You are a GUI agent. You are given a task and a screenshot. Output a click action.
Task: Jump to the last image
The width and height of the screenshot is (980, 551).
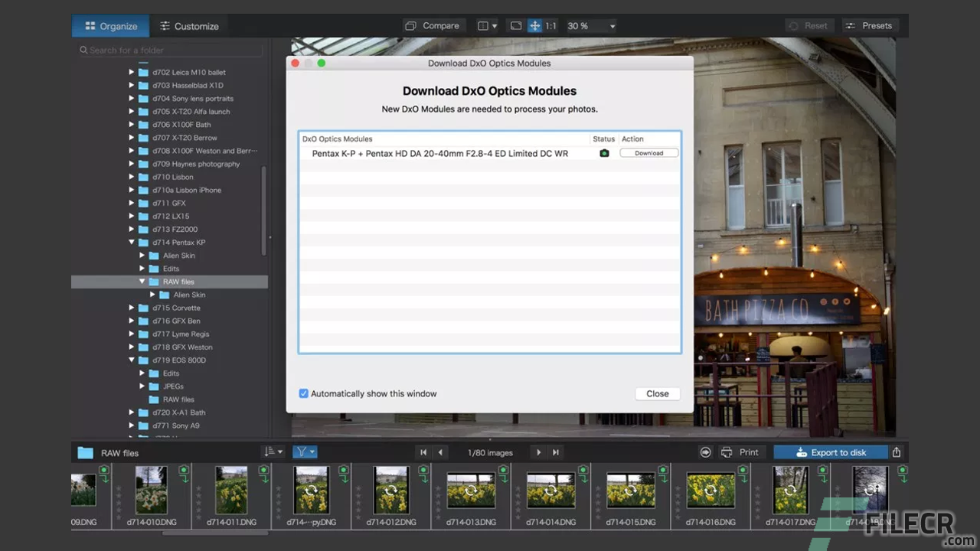point(556,452)
